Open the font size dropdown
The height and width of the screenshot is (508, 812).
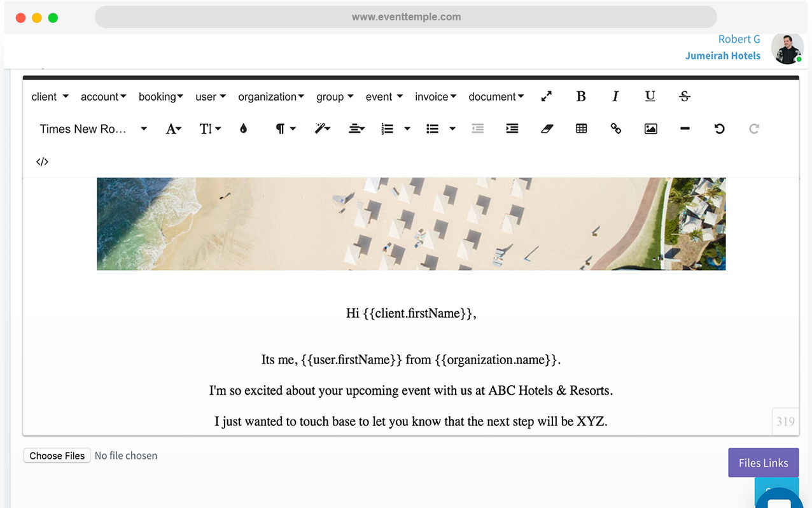click(210, 129)
